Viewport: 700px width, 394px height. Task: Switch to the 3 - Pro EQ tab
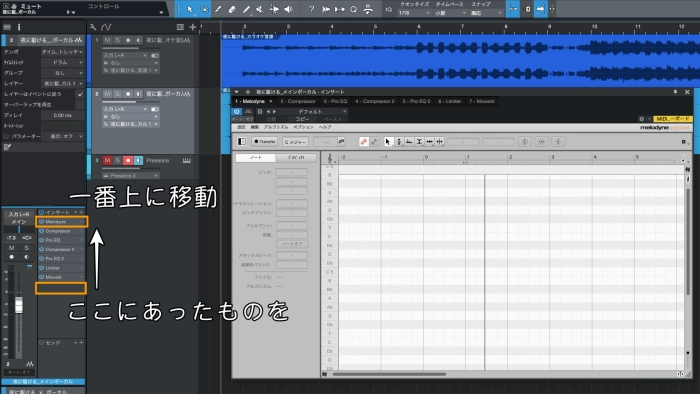pos(335,101)
